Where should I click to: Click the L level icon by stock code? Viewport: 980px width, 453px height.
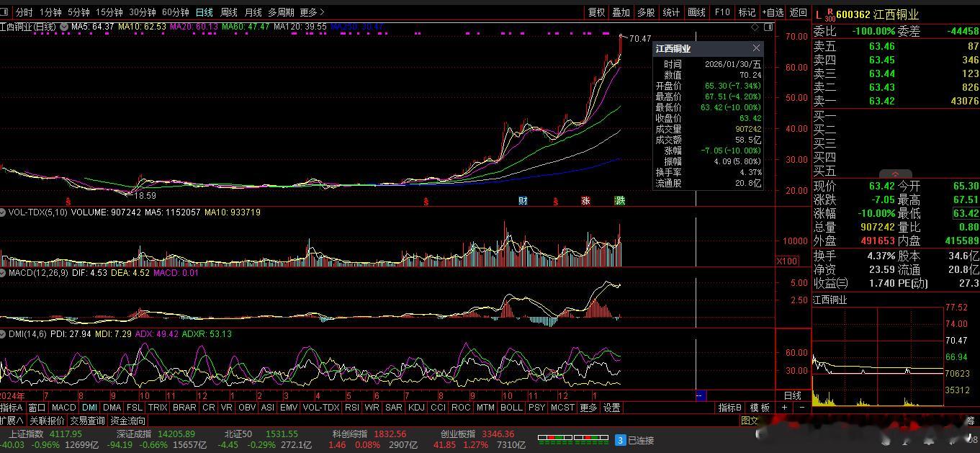coord(818,14)
